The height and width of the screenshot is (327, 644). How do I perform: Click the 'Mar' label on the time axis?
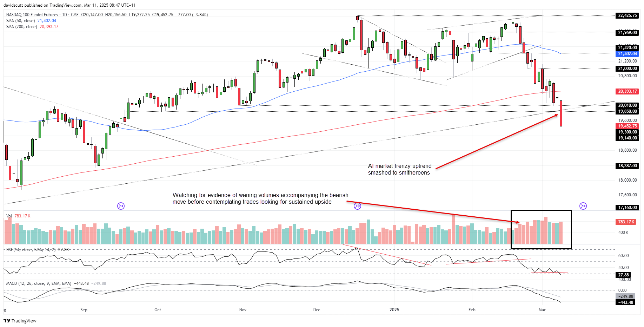click(x=542, y=310)
